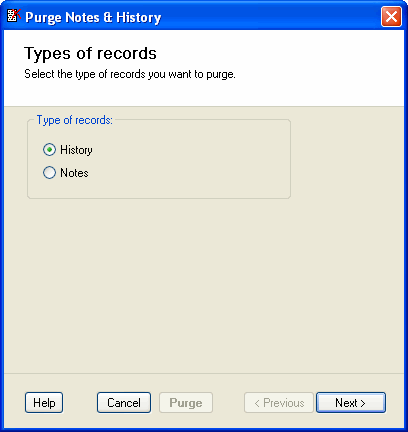Image resolution: width=408 pixels, height=432 pixels.
Task: Click the Purge Notes & History window icon
Action: (14, 16)
